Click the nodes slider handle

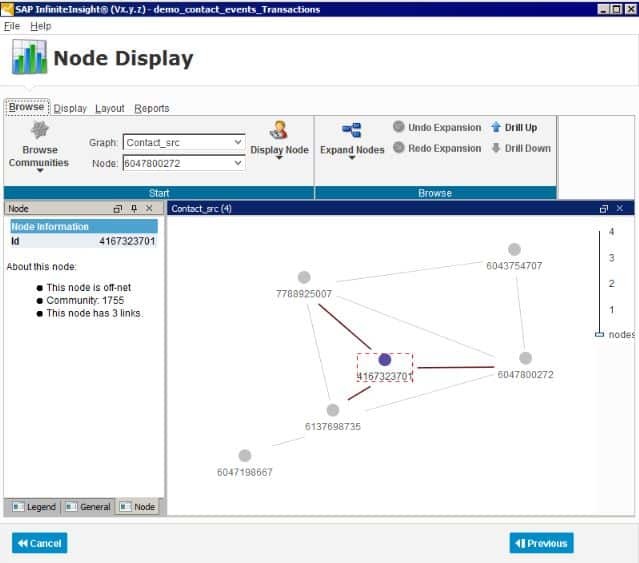pos(599,334)
